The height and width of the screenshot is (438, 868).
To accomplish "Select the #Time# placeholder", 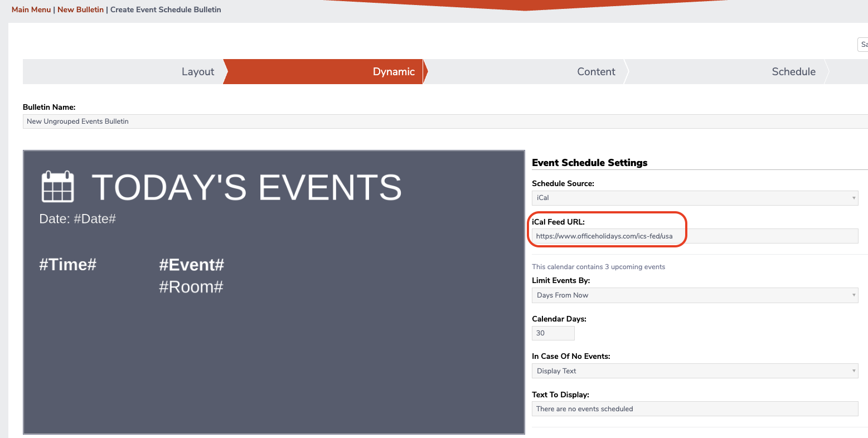I will pyautogui.click(x=67, y=265).
